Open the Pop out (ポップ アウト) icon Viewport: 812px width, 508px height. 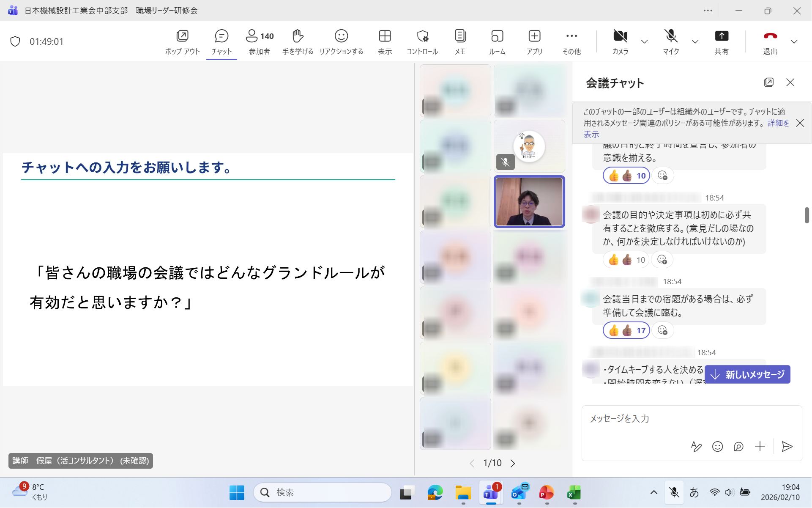pyautogui.click(x=182, y=41)
